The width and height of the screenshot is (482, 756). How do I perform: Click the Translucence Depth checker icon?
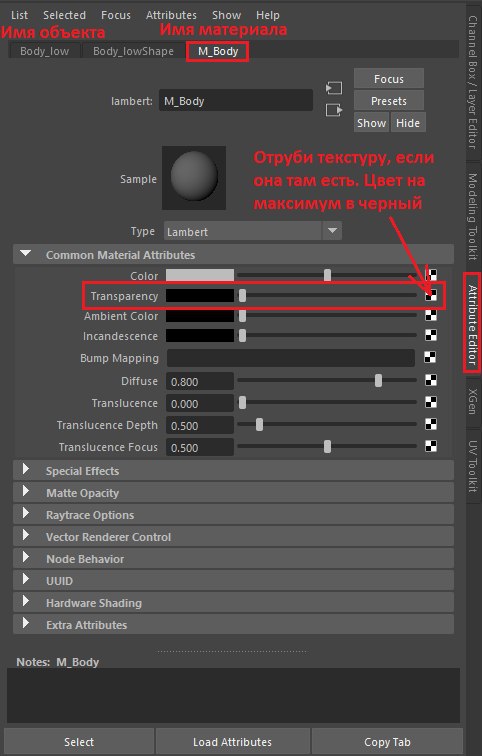pos(431,424)
